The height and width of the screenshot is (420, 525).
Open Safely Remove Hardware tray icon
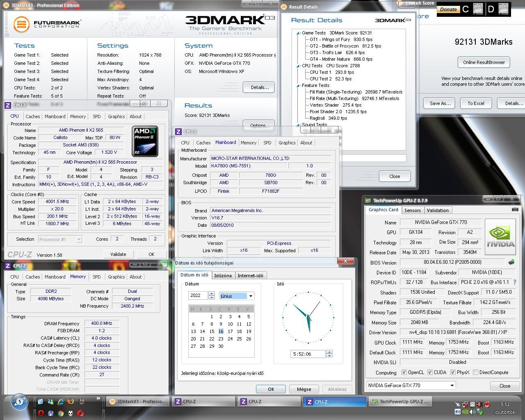pyautogui.click(x=480, y=412)
